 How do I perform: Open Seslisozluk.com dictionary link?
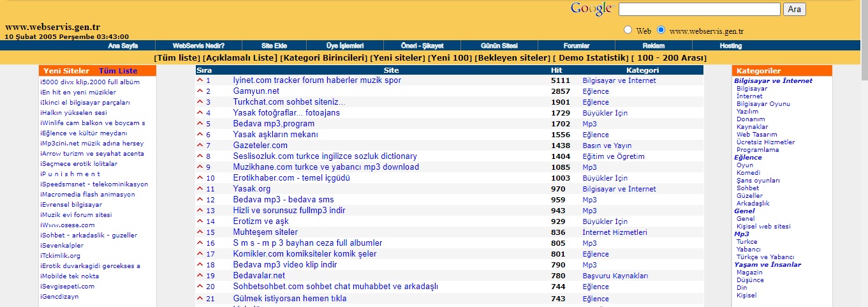pos(325,156)
